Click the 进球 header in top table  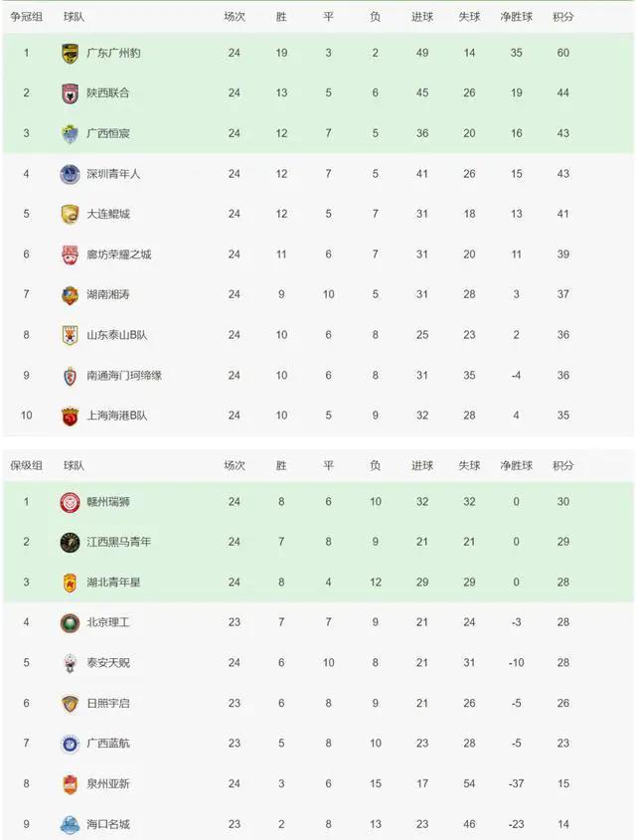pos(422,17)
